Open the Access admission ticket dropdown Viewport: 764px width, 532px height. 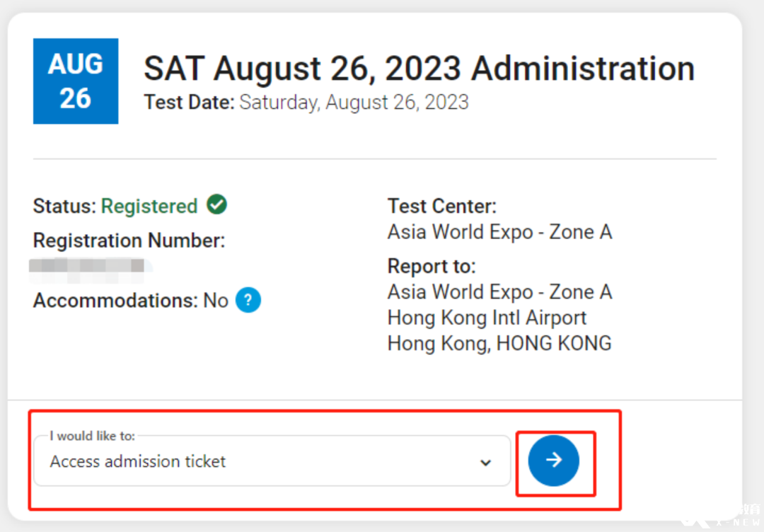click(x=272, y=461)
